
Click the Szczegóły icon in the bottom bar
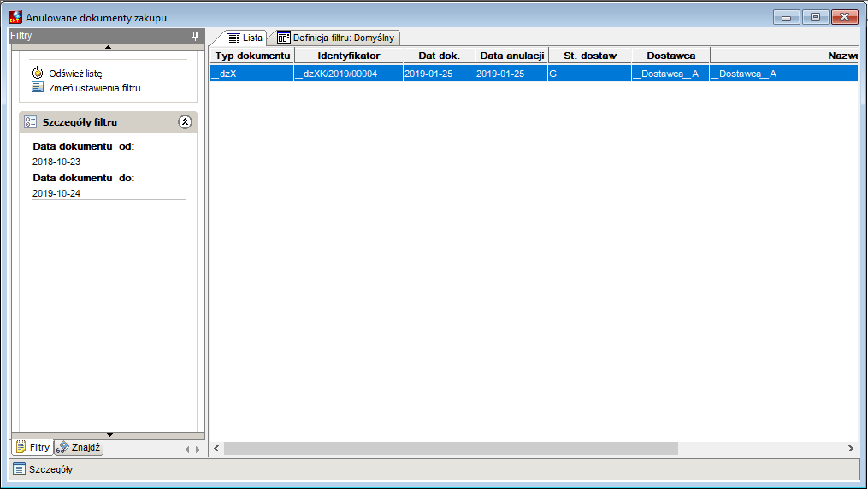coord(20,469)
